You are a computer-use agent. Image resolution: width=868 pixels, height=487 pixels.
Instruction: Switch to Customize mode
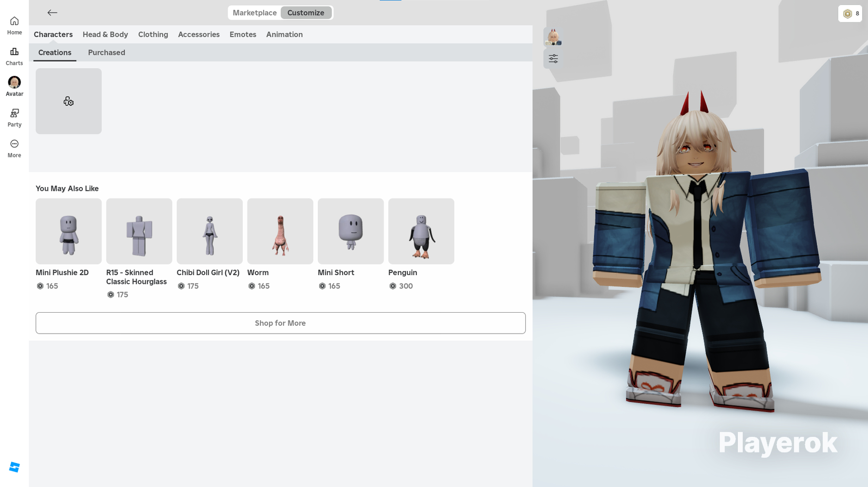coord(306,13)
